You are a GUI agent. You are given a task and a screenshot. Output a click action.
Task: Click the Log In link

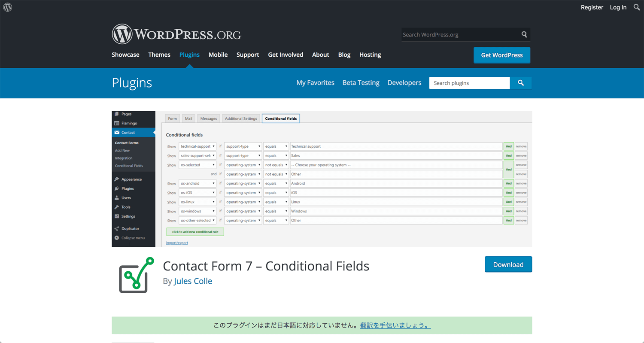(x=618, y=7)
